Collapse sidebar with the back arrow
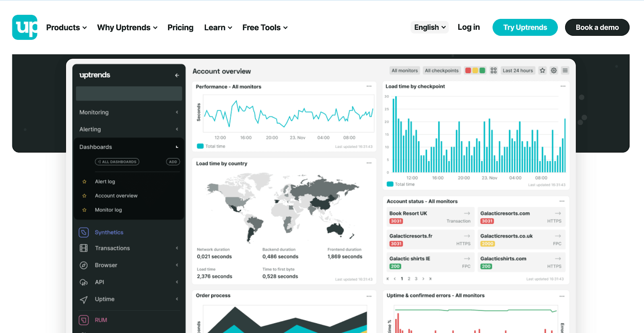644x333 pixels. tap(177, 75)
